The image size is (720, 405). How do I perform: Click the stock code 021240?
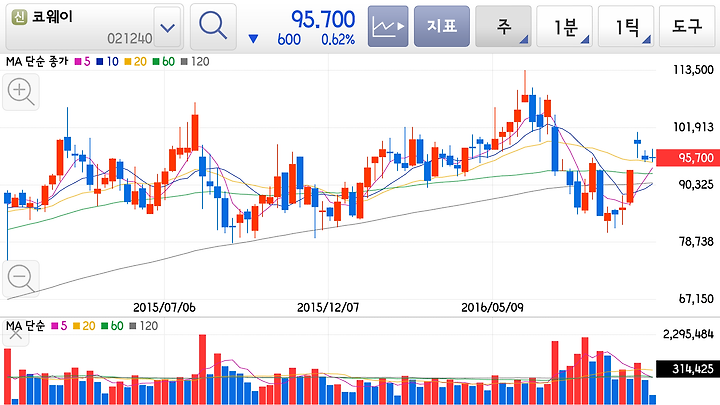pyautogui.click(x=130, y=39)
